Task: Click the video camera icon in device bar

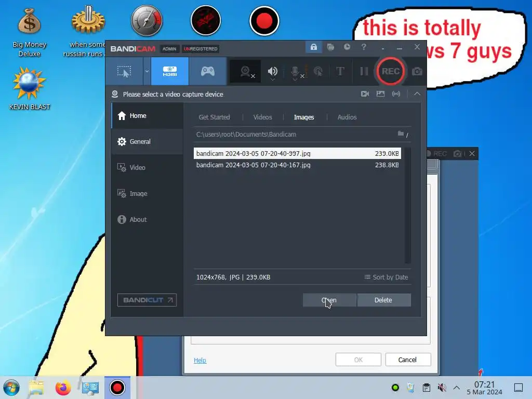Action: (365, 94)
